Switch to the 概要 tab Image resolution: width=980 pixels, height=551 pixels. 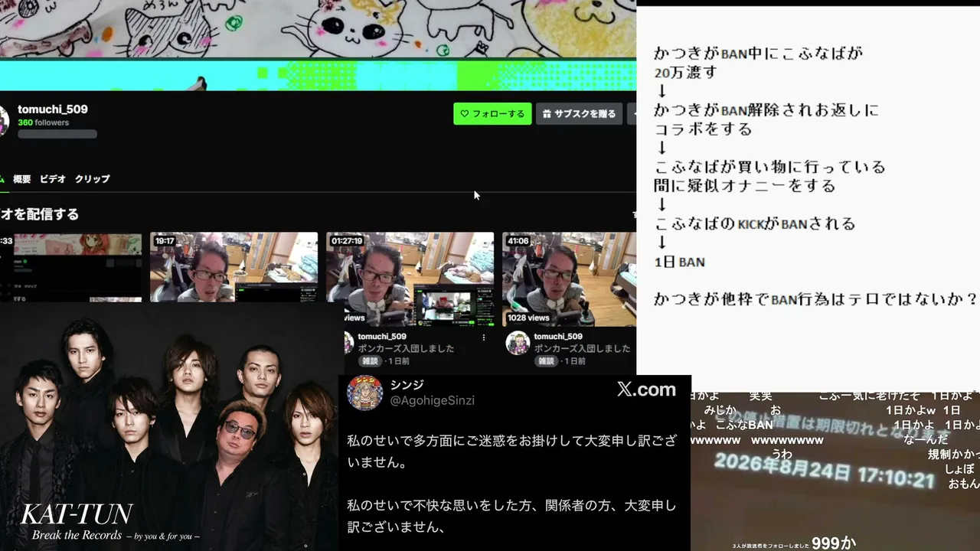coord(22,179)
